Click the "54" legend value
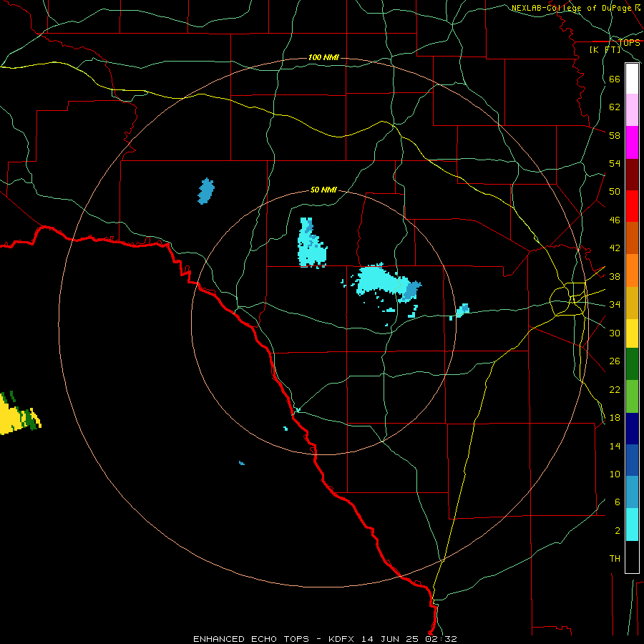This screenshot has width=644, height=644. pos(615,163)
